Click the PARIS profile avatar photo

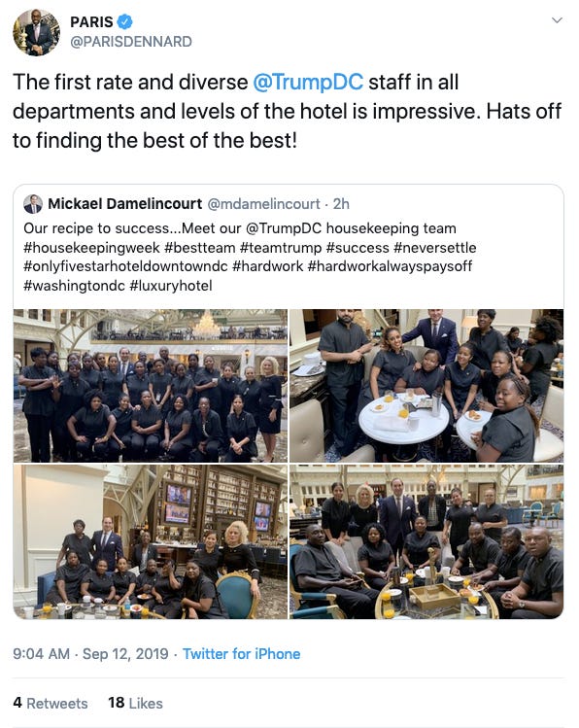(x=36, y=32)
